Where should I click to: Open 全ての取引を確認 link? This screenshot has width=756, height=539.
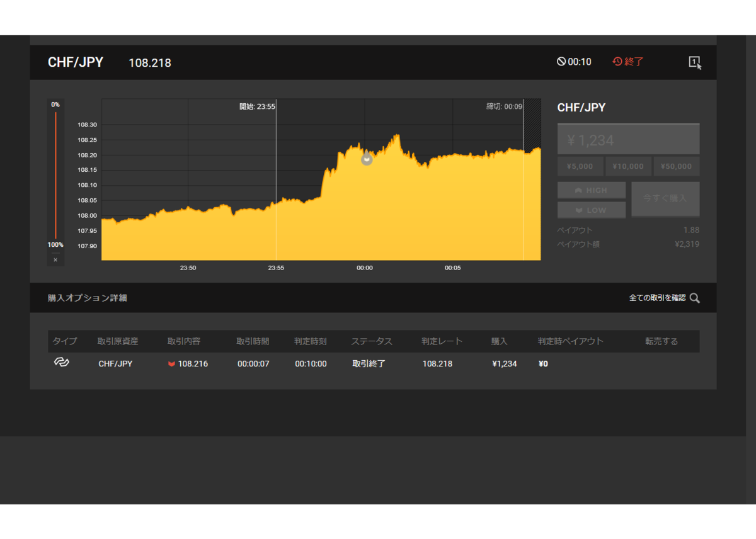coord(657,298)
